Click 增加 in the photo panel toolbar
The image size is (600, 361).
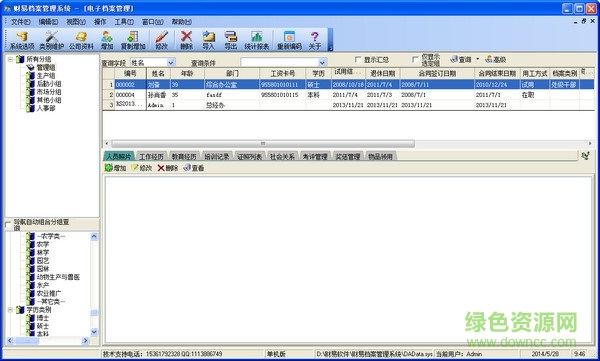[x=116, y=168]
